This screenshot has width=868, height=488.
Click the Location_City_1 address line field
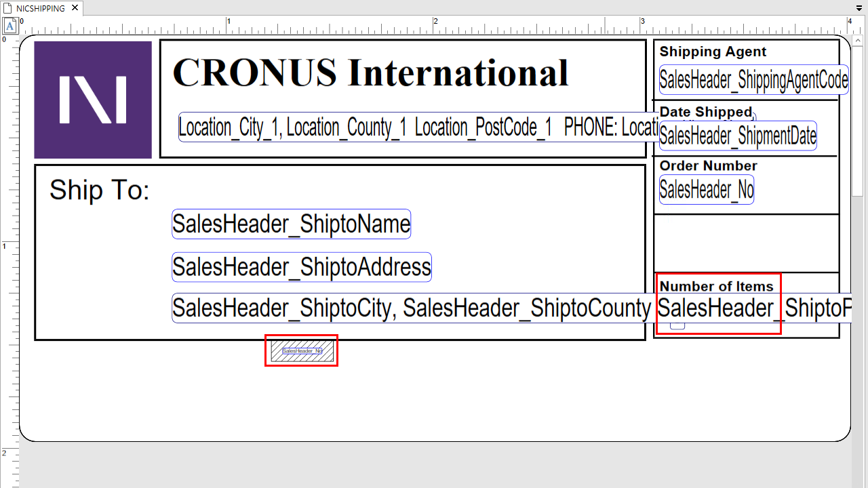[407, 127]
